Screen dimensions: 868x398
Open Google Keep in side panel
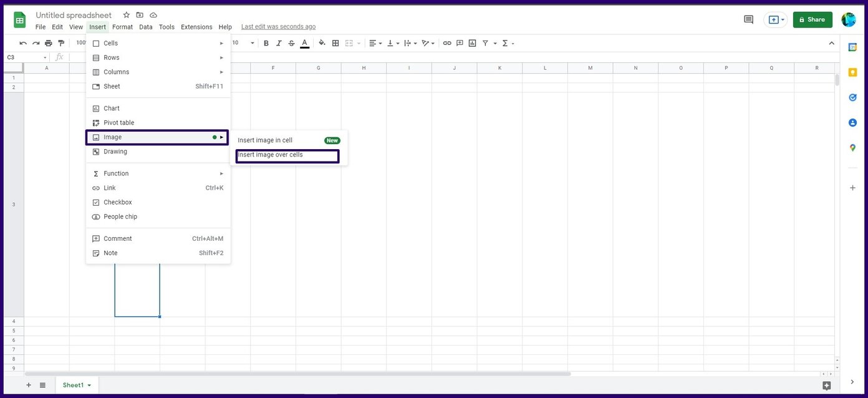(852, 72)
